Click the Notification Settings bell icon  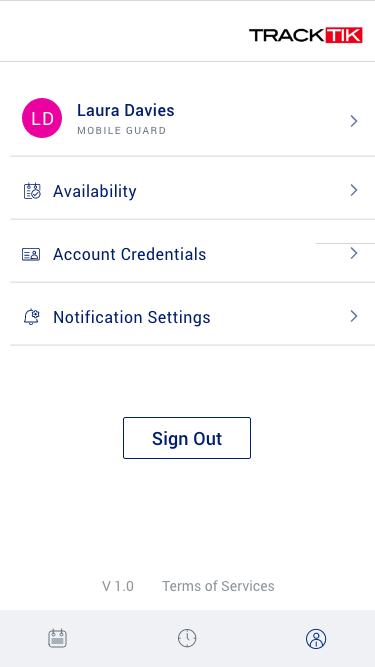pos(31,317)
